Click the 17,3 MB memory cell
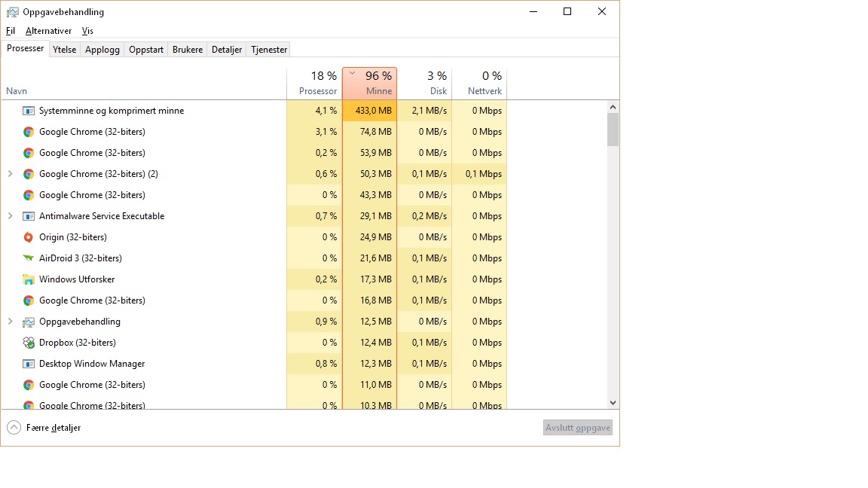868x488 pixels. (370, 279)
